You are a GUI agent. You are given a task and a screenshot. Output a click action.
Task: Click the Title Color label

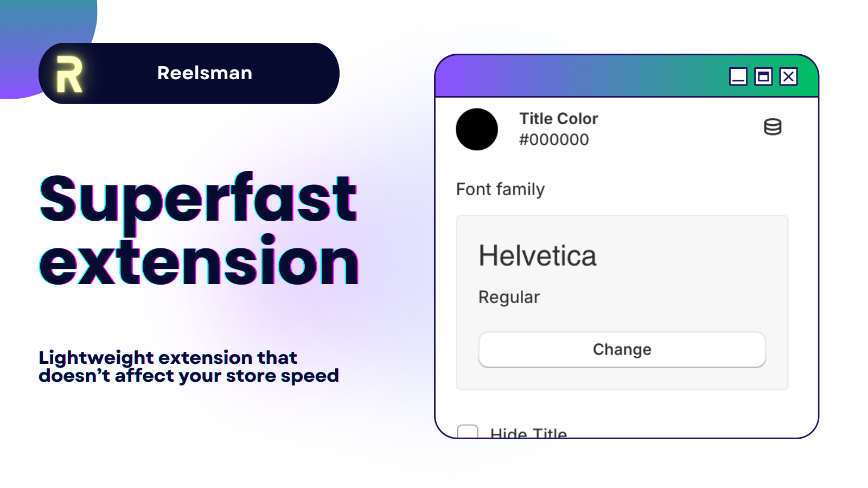558,118
